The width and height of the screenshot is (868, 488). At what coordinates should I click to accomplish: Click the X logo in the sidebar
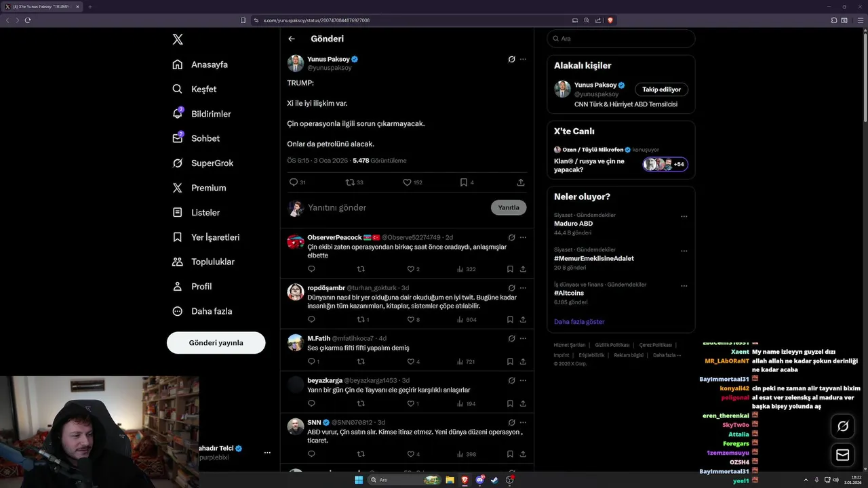(x=178, y=39)
